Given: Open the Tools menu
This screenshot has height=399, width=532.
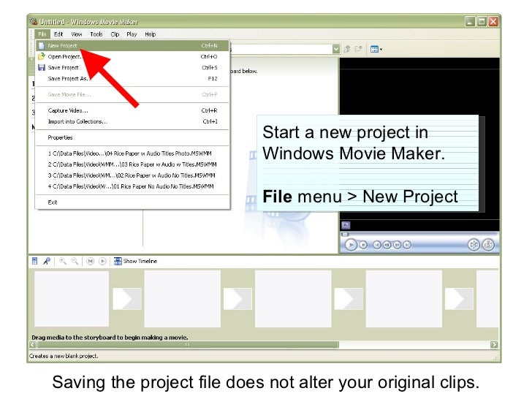Looking at the screenshot, I should (96, 34).
